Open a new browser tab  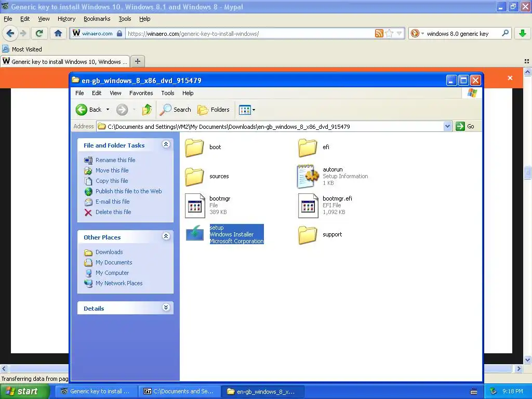point(137,61)
